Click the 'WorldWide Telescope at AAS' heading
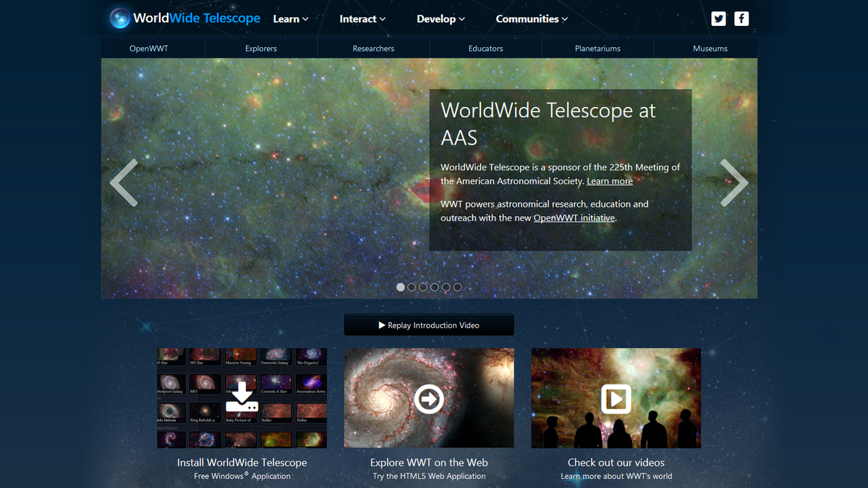Screen dimensions: 868x488 point(548,124)
